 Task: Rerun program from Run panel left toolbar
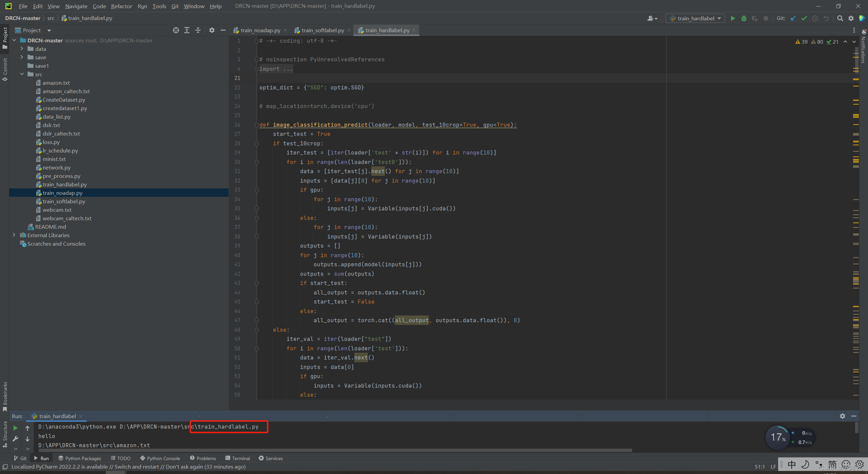15,428
